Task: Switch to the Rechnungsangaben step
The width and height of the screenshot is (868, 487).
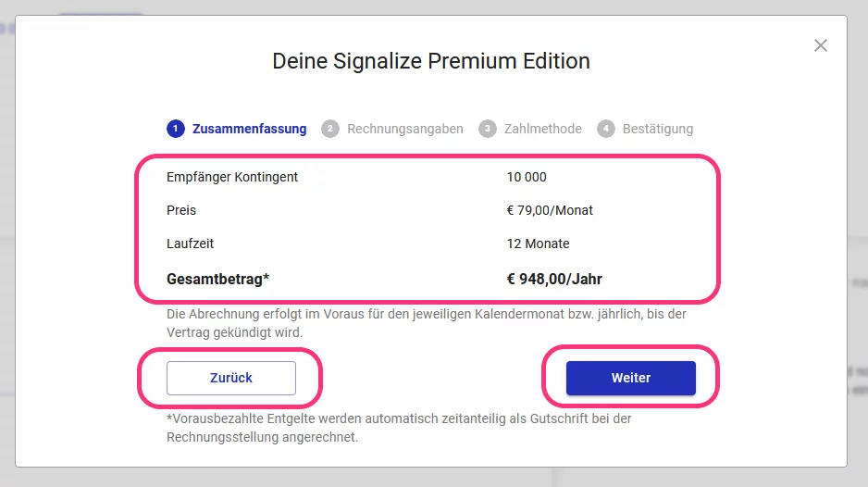Action: tap(404, 129)
